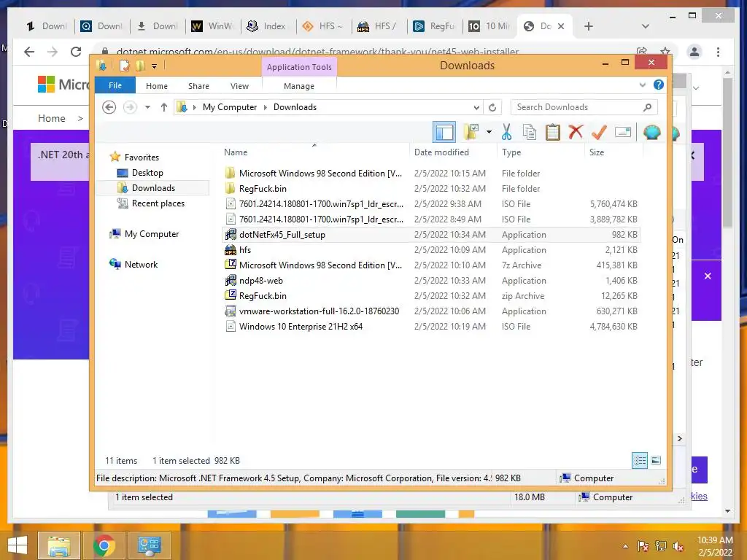Open the Manage ribbon tab
The height and width of the screenshot is (560, 747).
[x=298, y=86]
